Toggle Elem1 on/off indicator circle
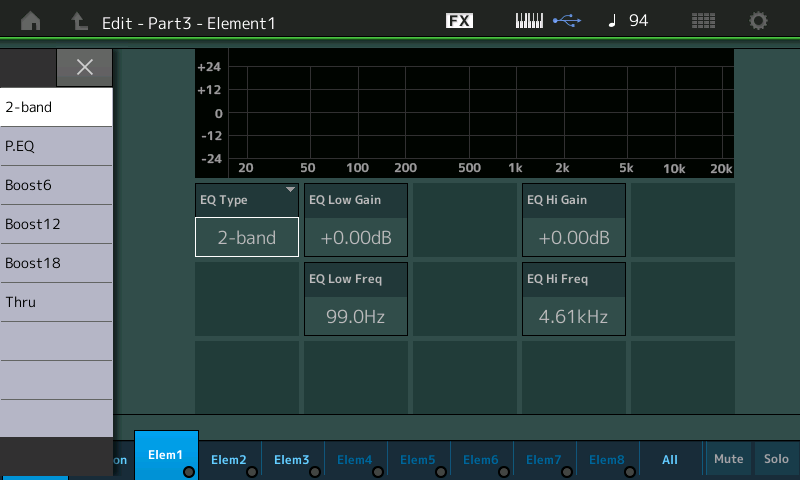800x480 pixels. click(x=189, y=472)
